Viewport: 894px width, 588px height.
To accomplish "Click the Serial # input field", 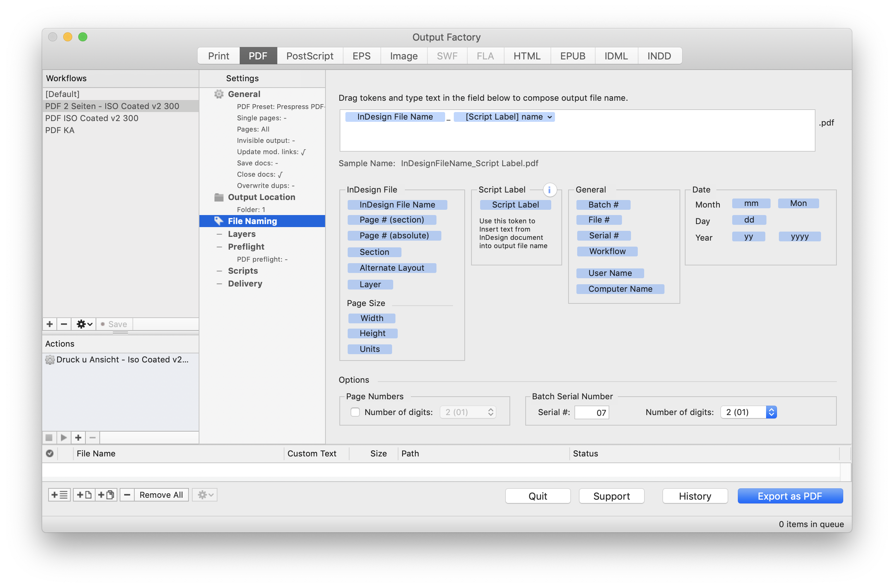I will click(591, 412).
